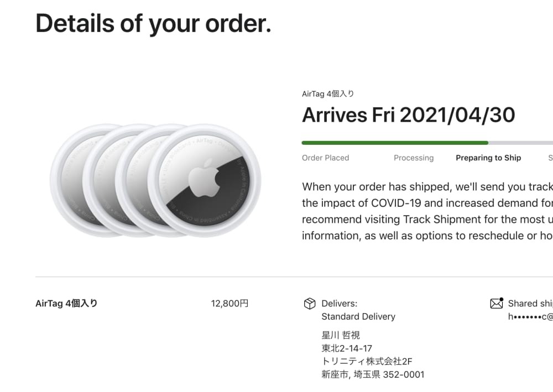Viewport: 553px width, 392px height.
Task: Click the grey unfilled part of progress bar
Action: pyautogui.click(x=520, y=143)
